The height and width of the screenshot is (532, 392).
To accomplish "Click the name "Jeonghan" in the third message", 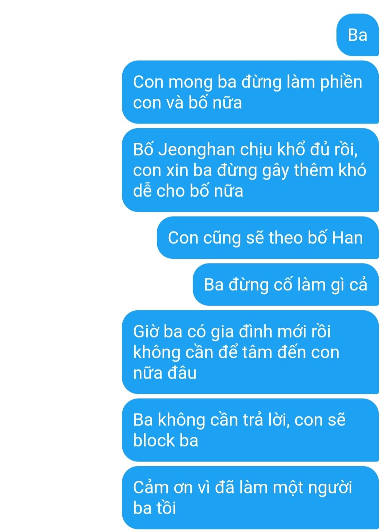I will point(197,150).
